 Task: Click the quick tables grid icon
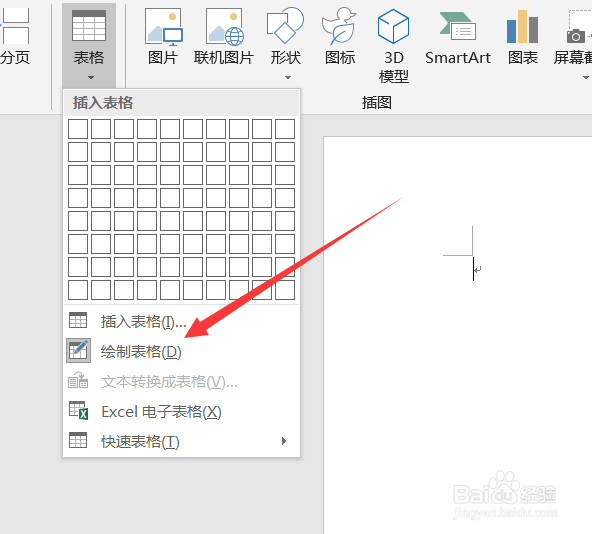point(78,440)
